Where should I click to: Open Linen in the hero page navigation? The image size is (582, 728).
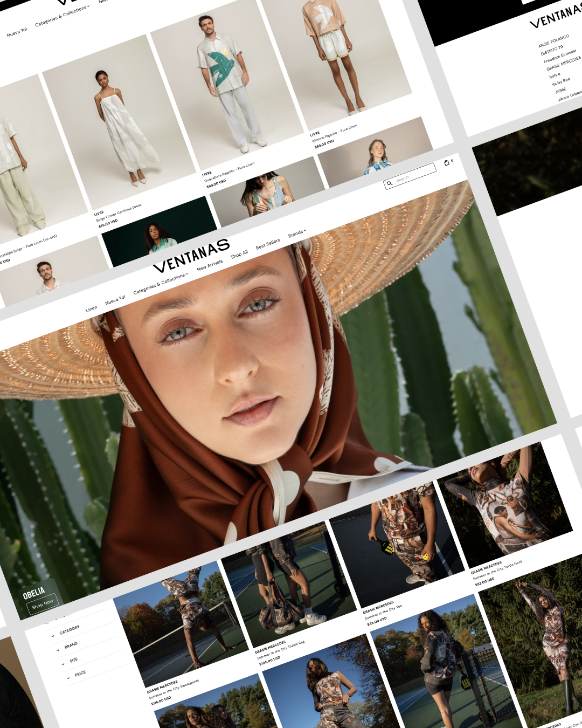92,309
